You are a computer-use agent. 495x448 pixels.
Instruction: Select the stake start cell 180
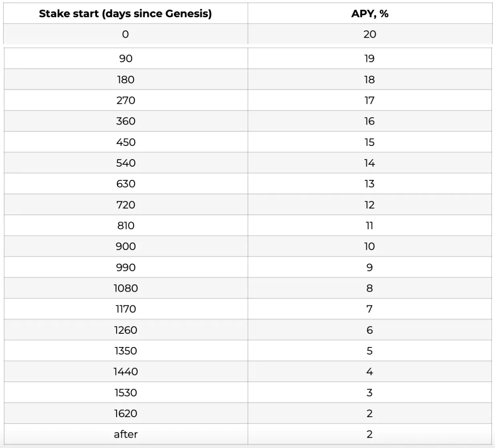[x=126, y=79]
